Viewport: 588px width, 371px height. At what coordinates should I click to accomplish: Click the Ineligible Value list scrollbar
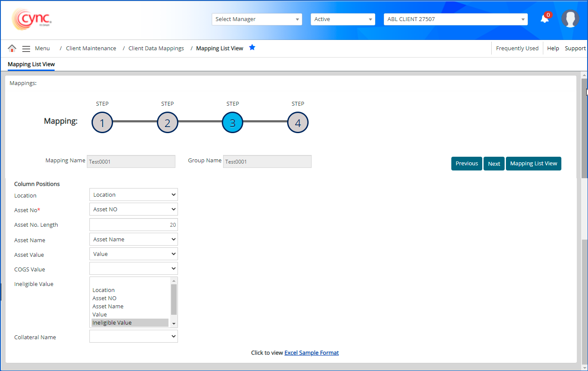click(174, 300)
